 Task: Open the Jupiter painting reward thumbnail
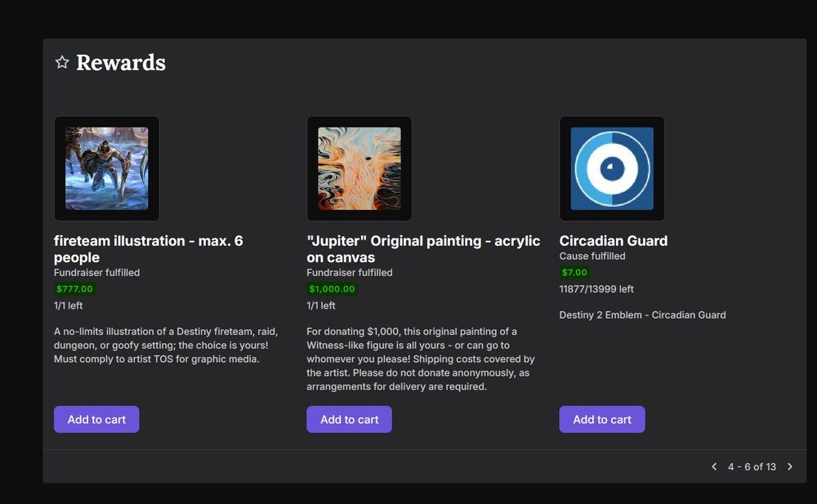tap(359, 168)
